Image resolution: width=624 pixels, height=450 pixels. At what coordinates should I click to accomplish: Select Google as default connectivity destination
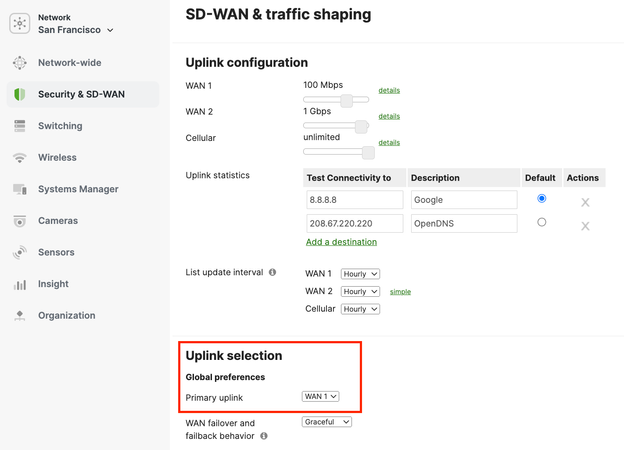tap(541, 199)
